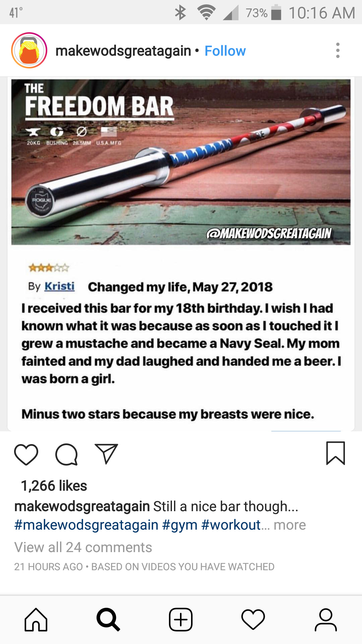362x644 pixels.
Task: Save post using the bookmark icon
Action: (336, 453)
